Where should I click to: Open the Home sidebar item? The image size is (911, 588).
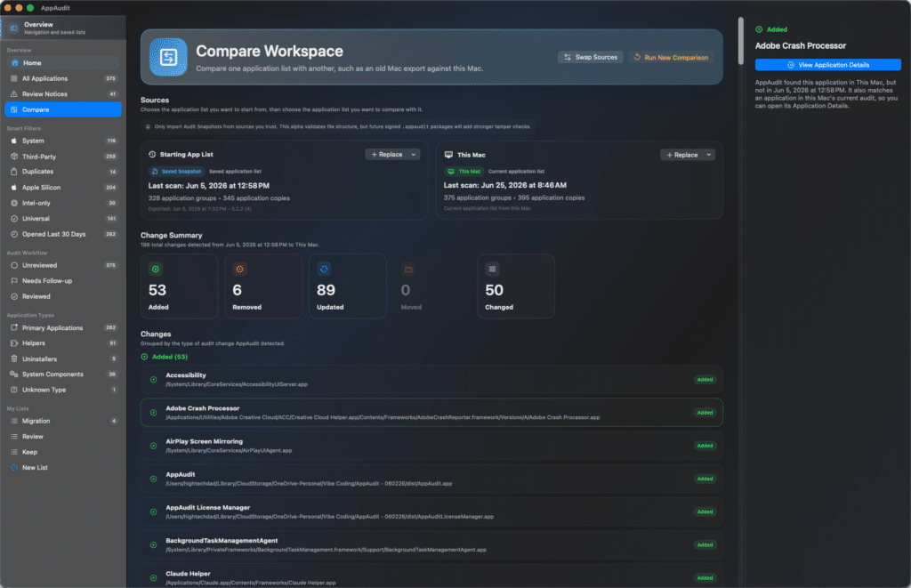tap(63, 63)
